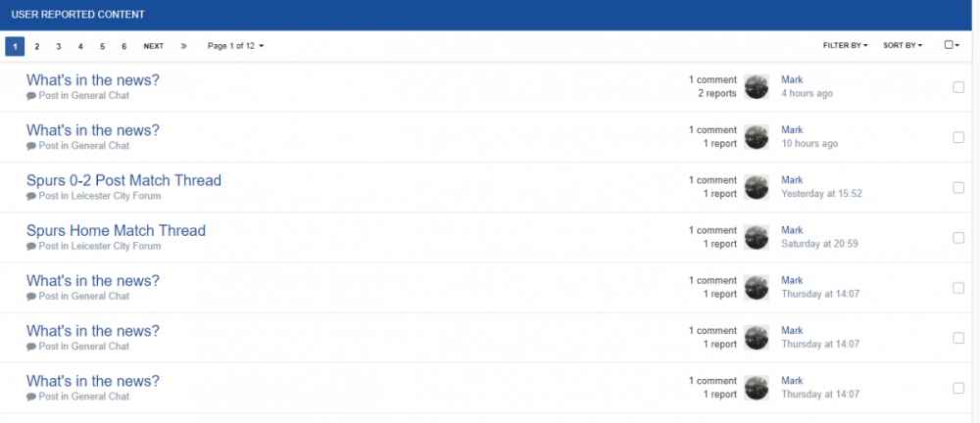Jump to last page with double-arrow icon
Screen dimensions: 980x423
pyautogui.click(x=184, y=46)
